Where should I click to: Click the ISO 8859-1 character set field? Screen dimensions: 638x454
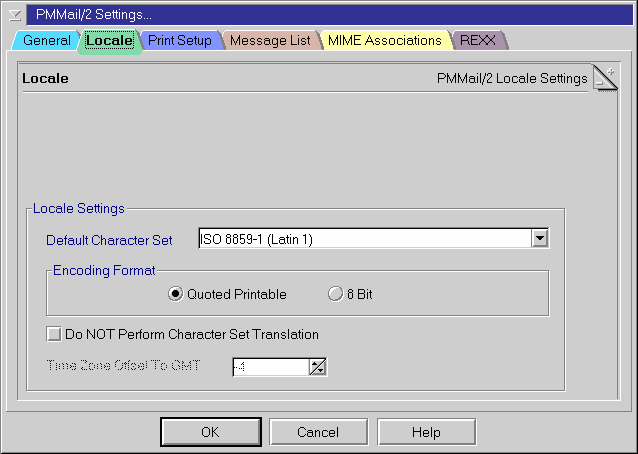click(x=365, y=239)
